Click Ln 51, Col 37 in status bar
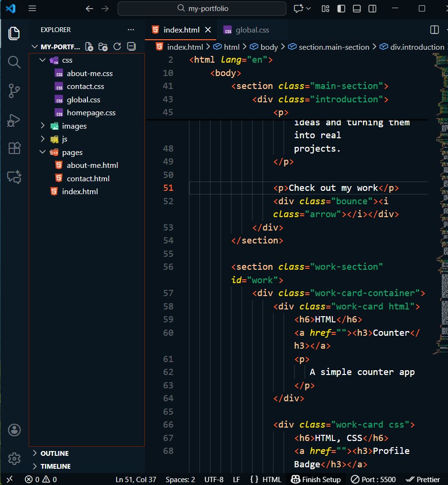 136,480
